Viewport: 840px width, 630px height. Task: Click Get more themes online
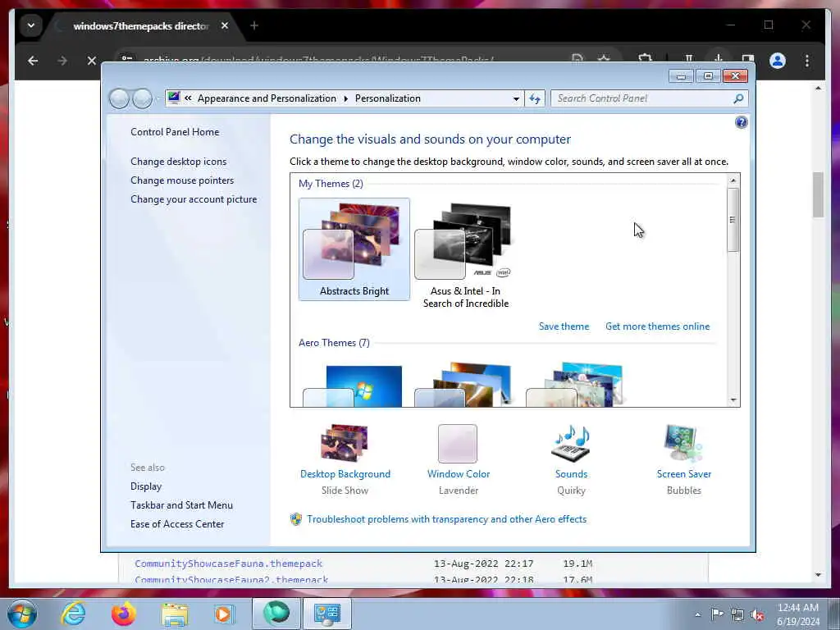[x=657, y=326]
